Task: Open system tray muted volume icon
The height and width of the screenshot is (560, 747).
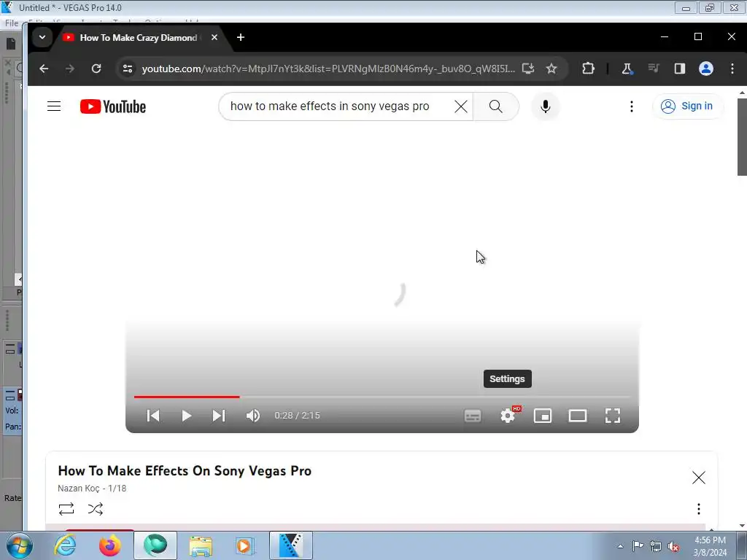Action: [x=673, y=546]
